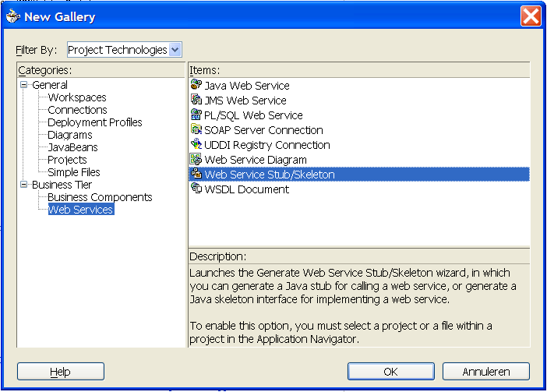Viewport: 547px width, 392px height.
Task: Click the Annuleren button
Action: tap(485, 372)
